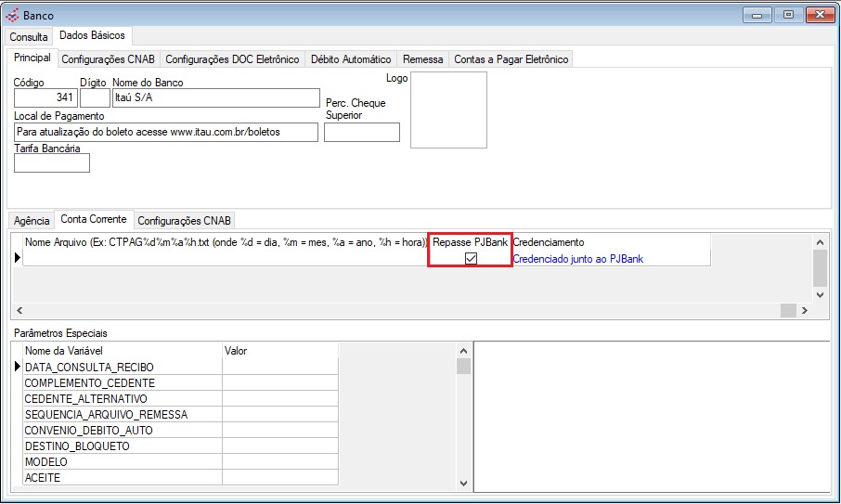Click the account grid's vertical scrollbar thumb
This screenshot has width=841, height=504.
tap(820, 268)
